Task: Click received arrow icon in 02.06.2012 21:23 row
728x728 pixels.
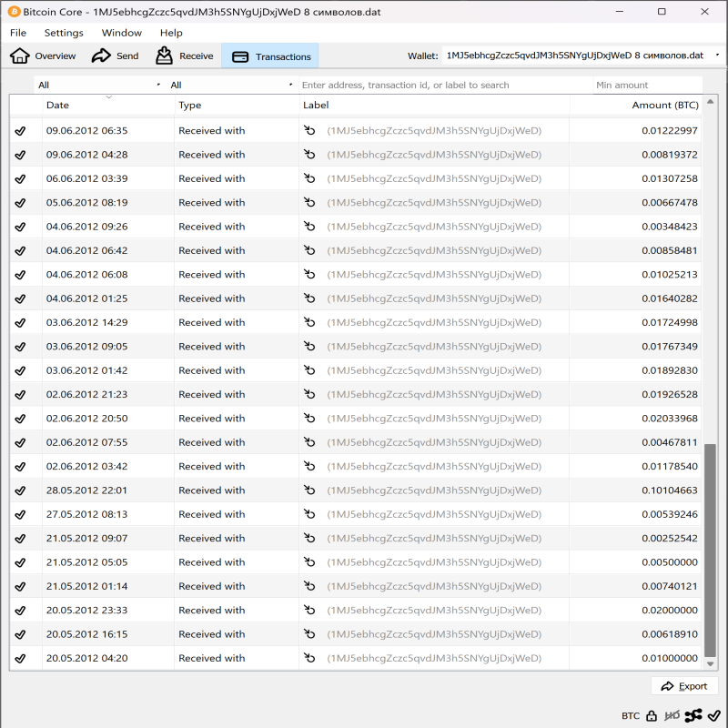Action: [x=309, y=394]
